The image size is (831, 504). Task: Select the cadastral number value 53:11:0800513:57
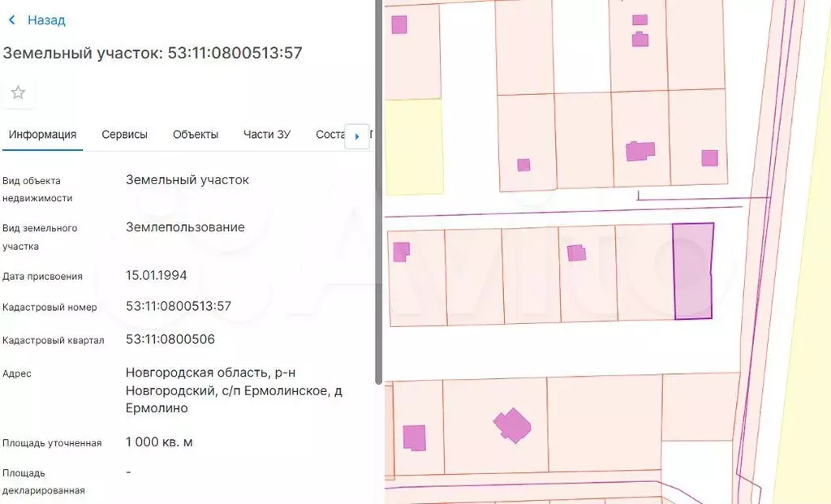pyautogui.click(x=179, y=306)
